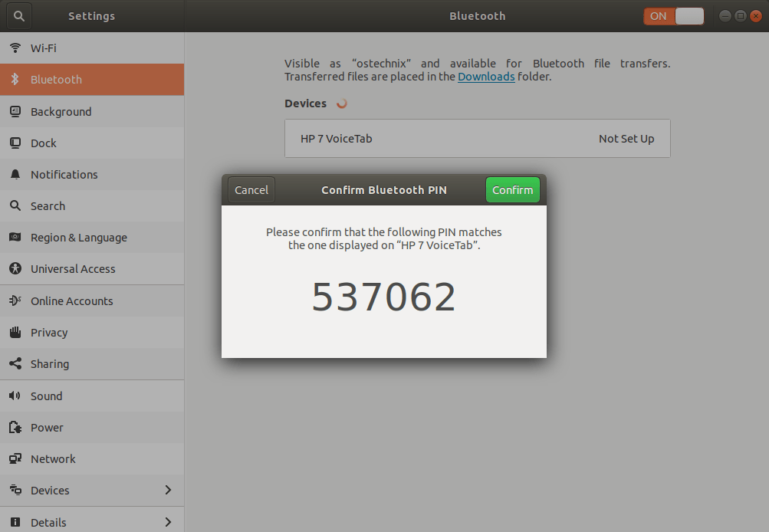The image size is (769, 532).
Task: Expand the Devices sidebar entry
Action: pos(92,490)
